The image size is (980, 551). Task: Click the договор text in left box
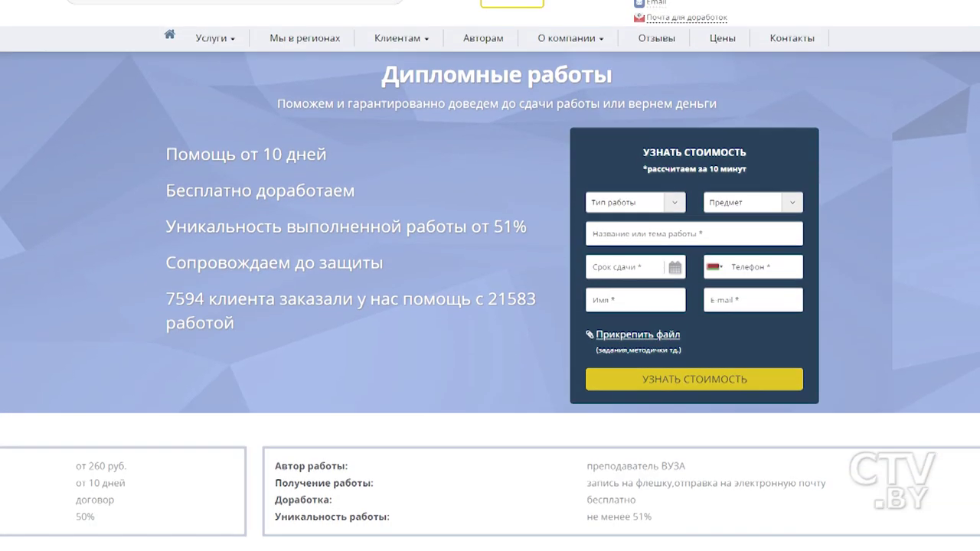[x=95, y=500]
